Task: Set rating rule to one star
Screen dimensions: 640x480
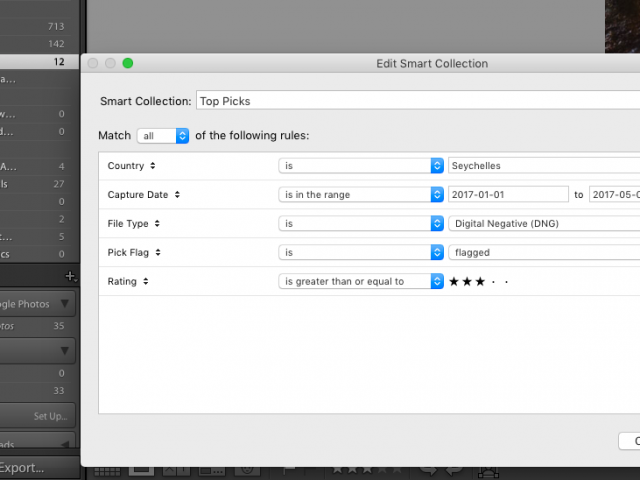Action: pyautogui.click(x=454, y=282)
